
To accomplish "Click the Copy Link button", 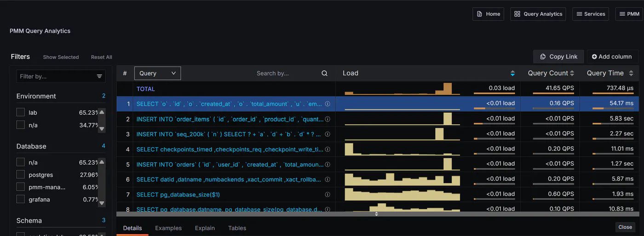I will pyautogui.click(x=558, y=57).
